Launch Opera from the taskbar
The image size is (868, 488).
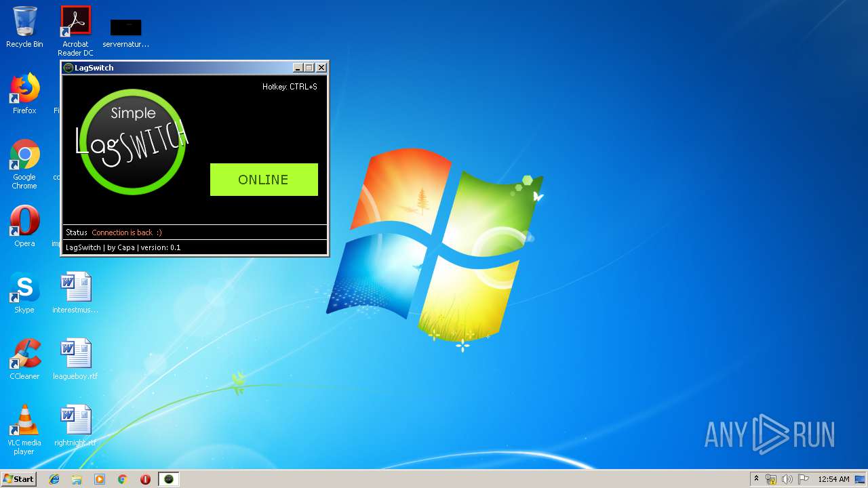tap(145, 479)
